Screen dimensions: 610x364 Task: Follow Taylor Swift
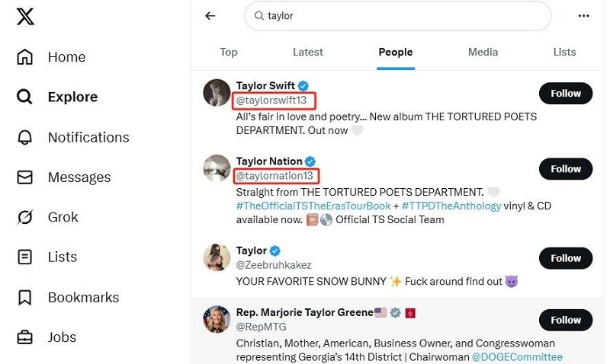tap(566, 93)
